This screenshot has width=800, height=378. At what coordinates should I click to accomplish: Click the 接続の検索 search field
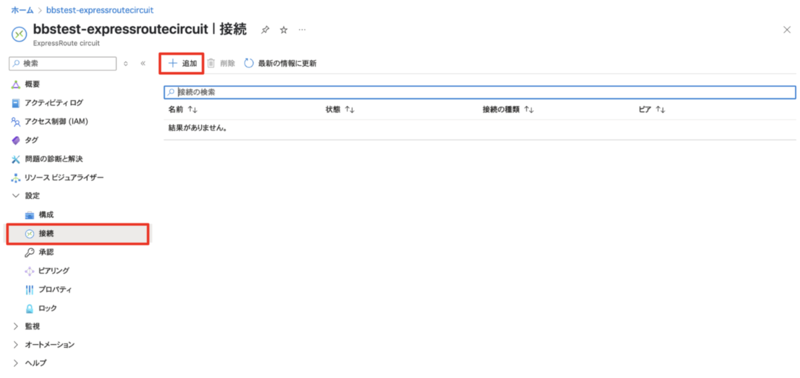point(480,92)
